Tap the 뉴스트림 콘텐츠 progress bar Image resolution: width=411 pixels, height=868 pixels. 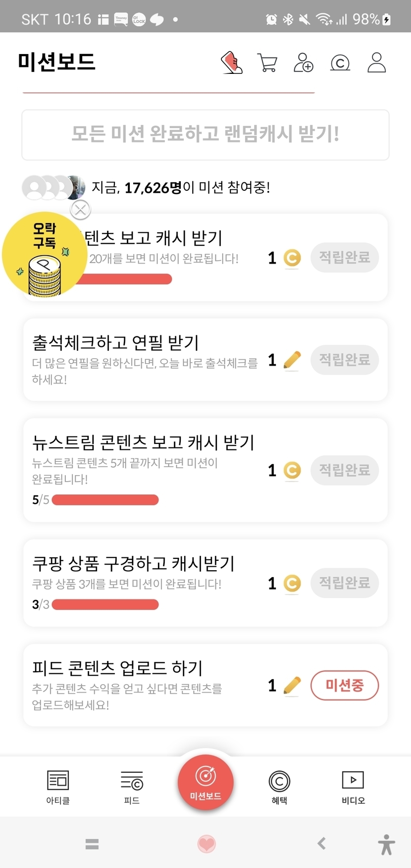click(x=105, y=500)
